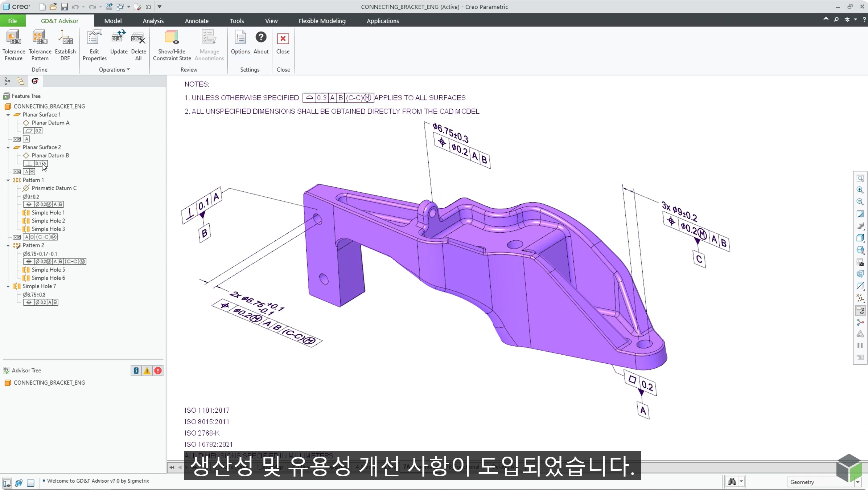The height and width of the screenshot is (490, 868).
Task: Select the GD&T Advisor tree panel tab
Action: pyautogui.click(x=35, y=81)
